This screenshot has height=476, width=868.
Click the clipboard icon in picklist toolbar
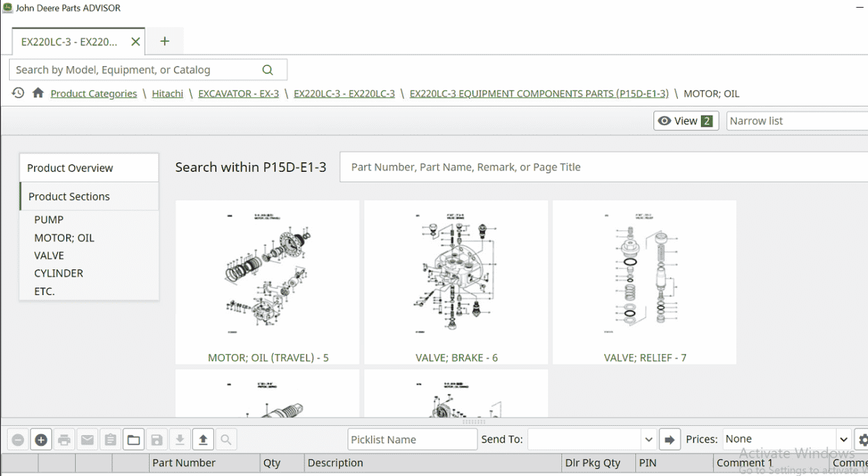click(110, 440)
